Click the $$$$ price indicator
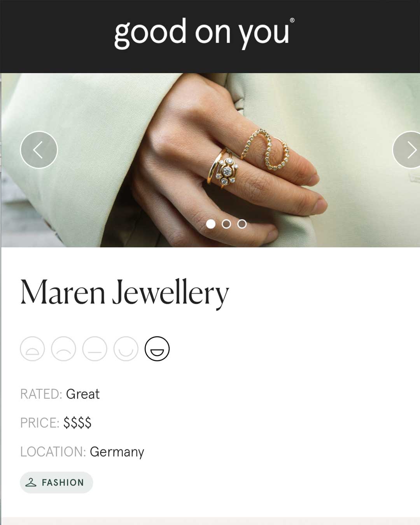This screenshot has height=525, width=420. tap(77, 423)
